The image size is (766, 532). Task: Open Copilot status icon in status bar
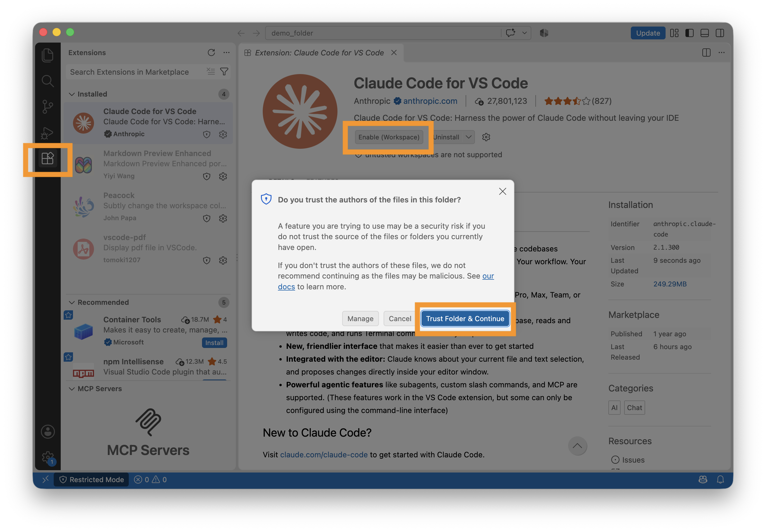click(703, 479)
